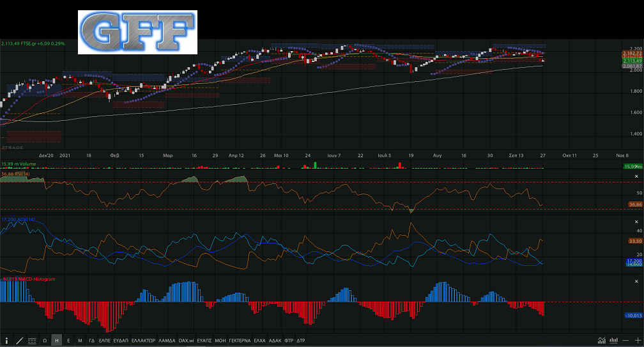Click the Ιουν 7 date on time axis
The image size is (644, 347).
coord(334,156)
